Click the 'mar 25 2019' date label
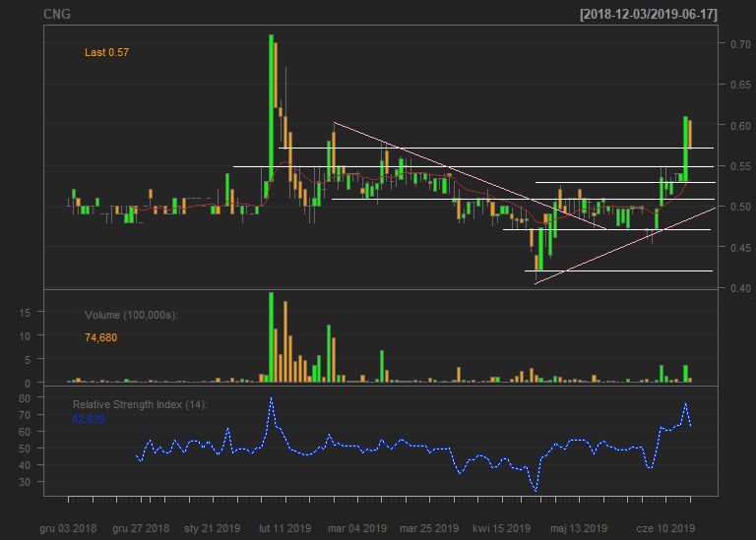The width and height of the screenshot is (756, 540). point(429,528)
